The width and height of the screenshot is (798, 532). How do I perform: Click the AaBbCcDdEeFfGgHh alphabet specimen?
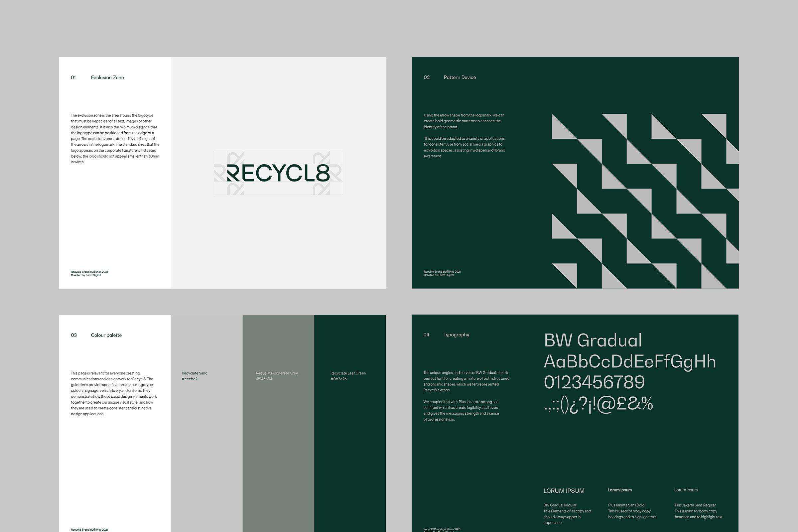click(630, 362)
